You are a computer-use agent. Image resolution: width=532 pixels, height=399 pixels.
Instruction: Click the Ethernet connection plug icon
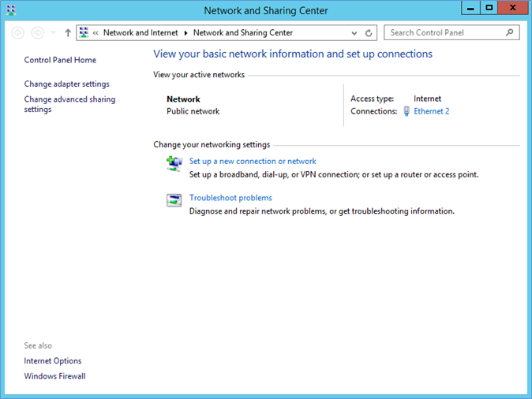(406, 111)
